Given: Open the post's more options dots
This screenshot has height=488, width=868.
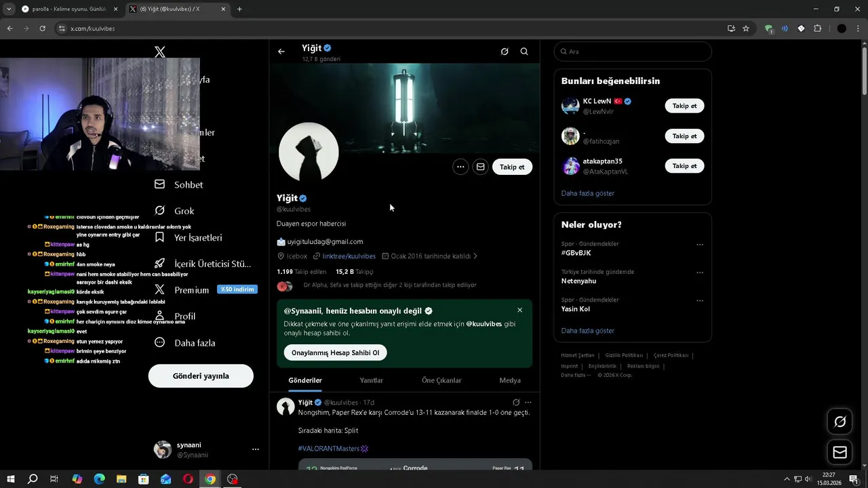Looking at the screenshot, I should (x=528, y=402).
